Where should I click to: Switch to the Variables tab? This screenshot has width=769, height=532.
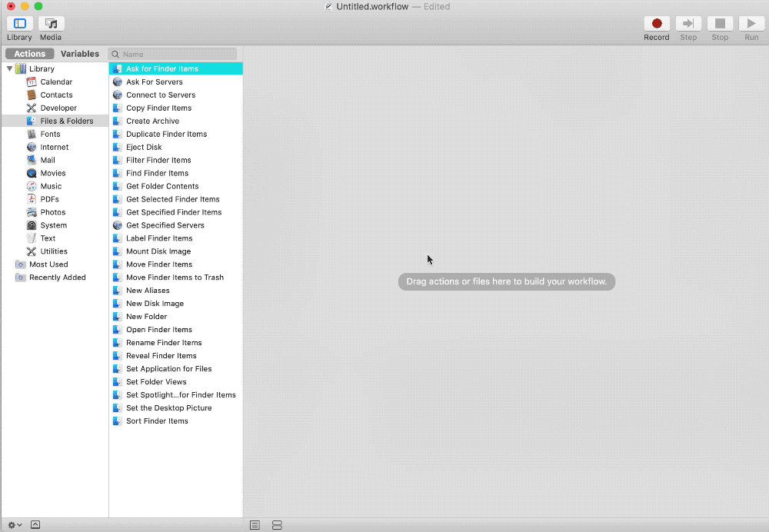(x=80, y=54)
